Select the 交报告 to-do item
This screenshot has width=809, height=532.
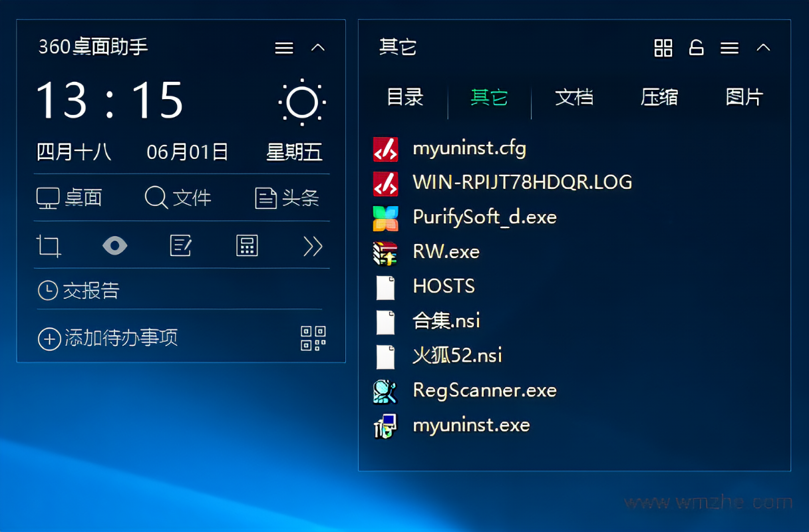pyautogui.click(x=79, y=291)
